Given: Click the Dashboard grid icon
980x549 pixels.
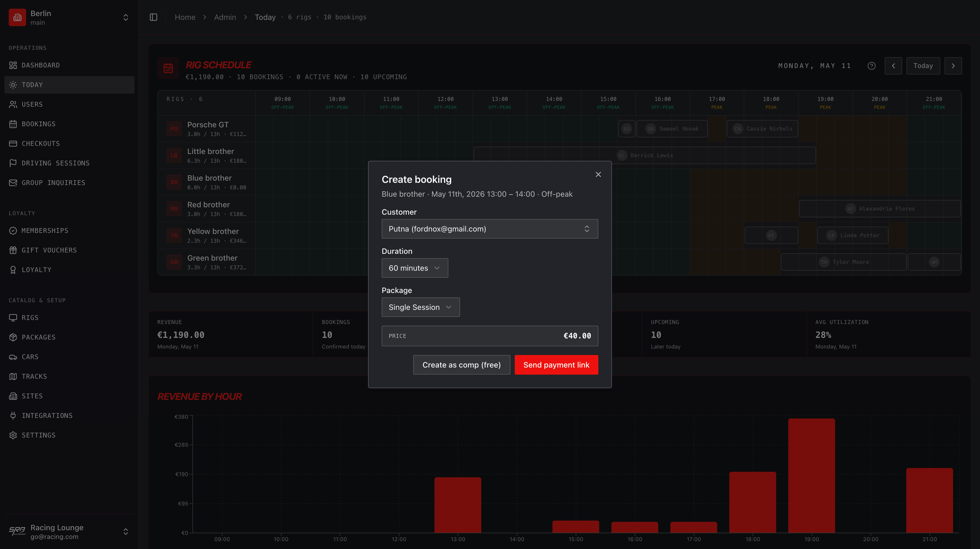Looking at the screenshot, I should tap(13, 65).
